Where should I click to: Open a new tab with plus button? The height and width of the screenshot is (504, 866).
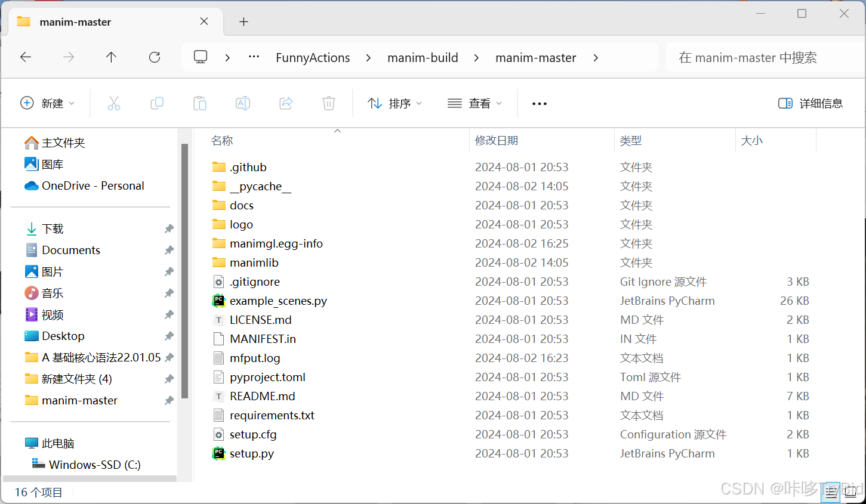244,22
